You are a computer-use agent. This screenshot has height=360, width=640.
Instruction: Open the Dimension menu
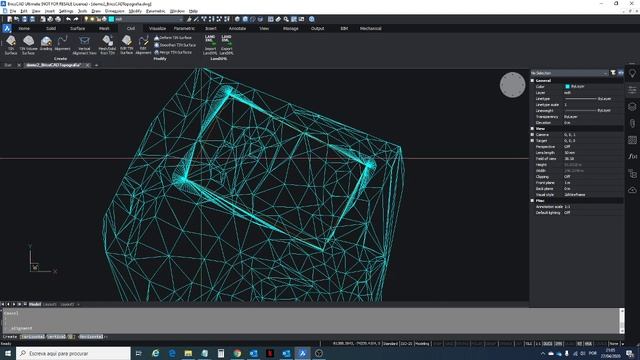pos(115,11)
